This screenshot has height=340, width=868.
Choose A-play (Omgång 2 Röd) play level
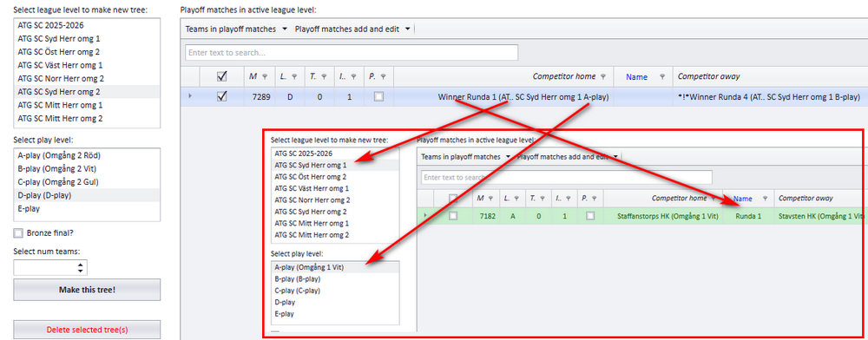87,155
